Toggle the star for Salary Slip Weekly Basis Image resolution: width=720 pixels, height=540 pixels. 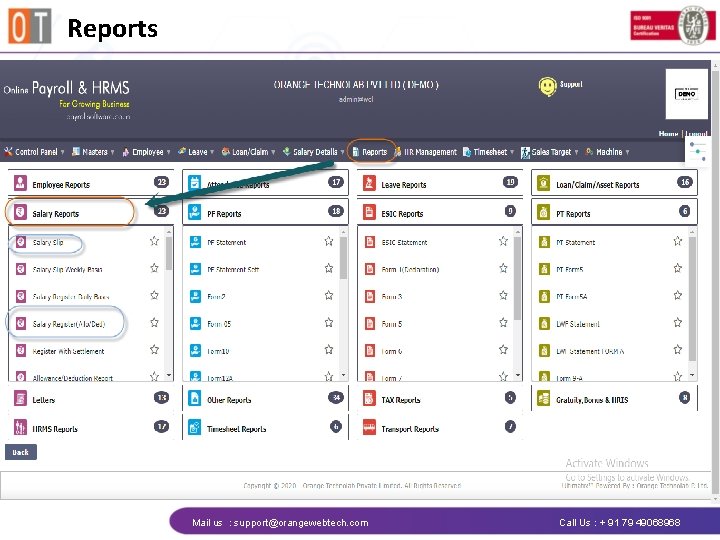(x=154, y=268)
